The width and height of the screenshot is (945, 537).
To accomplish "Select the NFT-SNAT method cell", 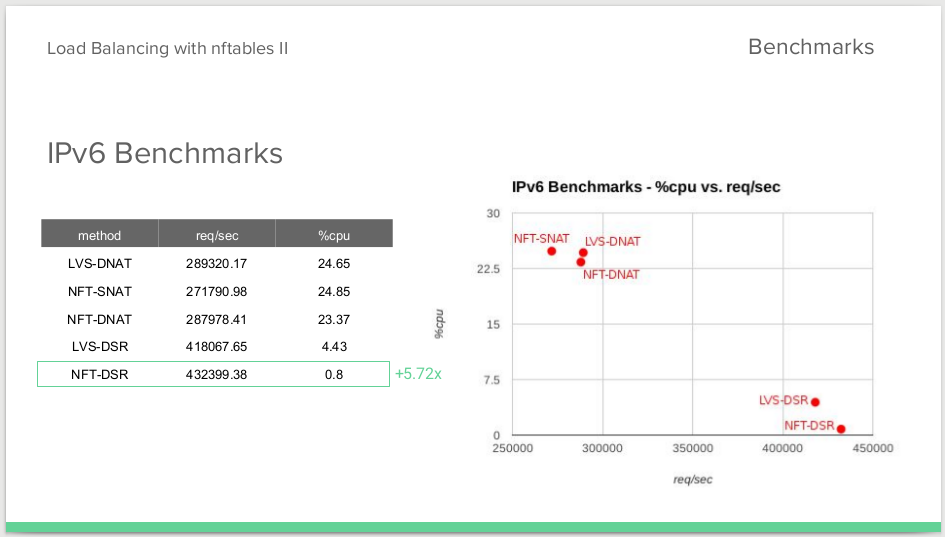I will pos(99,292).
